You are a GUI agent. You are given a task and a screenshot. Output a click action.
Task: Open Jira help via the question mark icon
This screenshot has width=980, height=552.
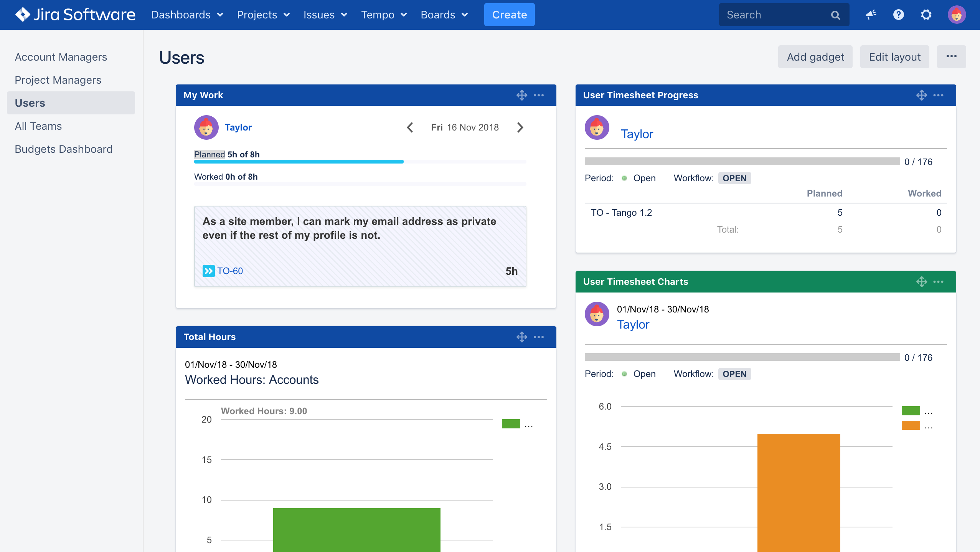[898, 15]
